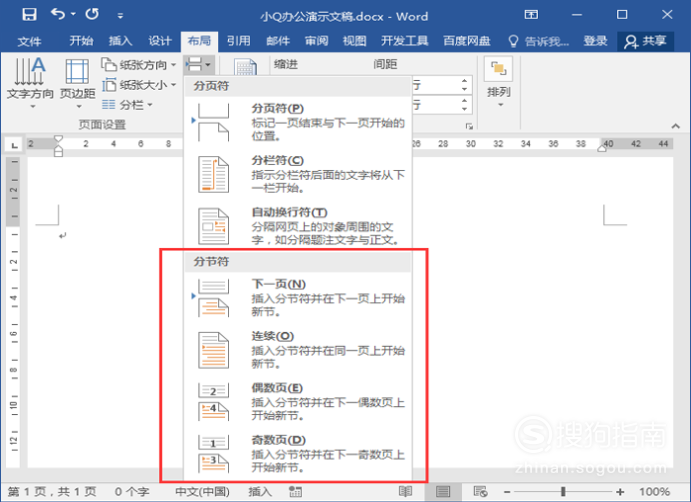Screen dimensions: 691x502
Task: Click the 排列 arrange button
Action: point(498,83)
